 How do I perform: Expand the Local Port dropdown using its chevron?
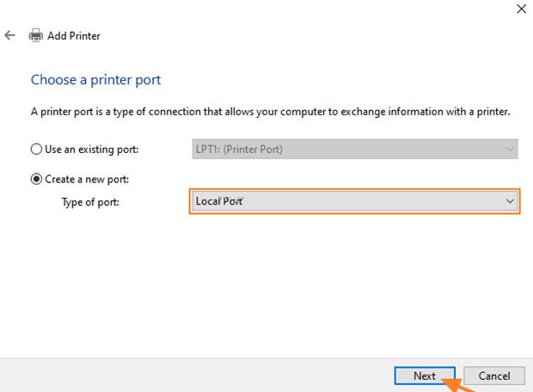click(510, 201)
